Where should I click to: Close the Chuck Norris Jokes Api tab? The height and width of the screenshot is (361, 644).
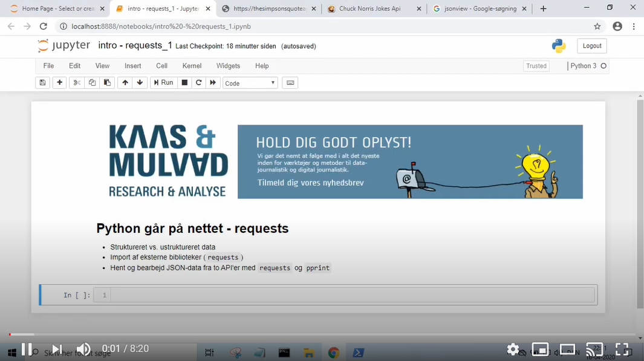[418, 8]
